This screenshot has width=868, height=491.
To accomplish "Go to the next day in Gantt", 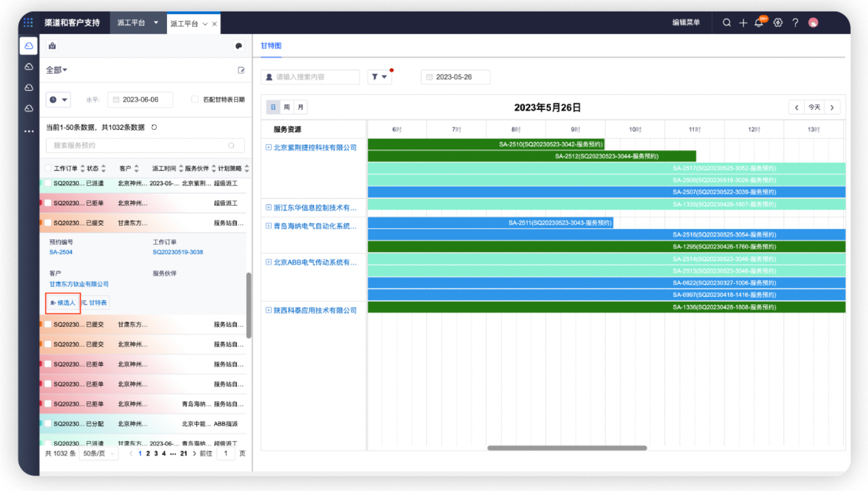I will (832, 108).
